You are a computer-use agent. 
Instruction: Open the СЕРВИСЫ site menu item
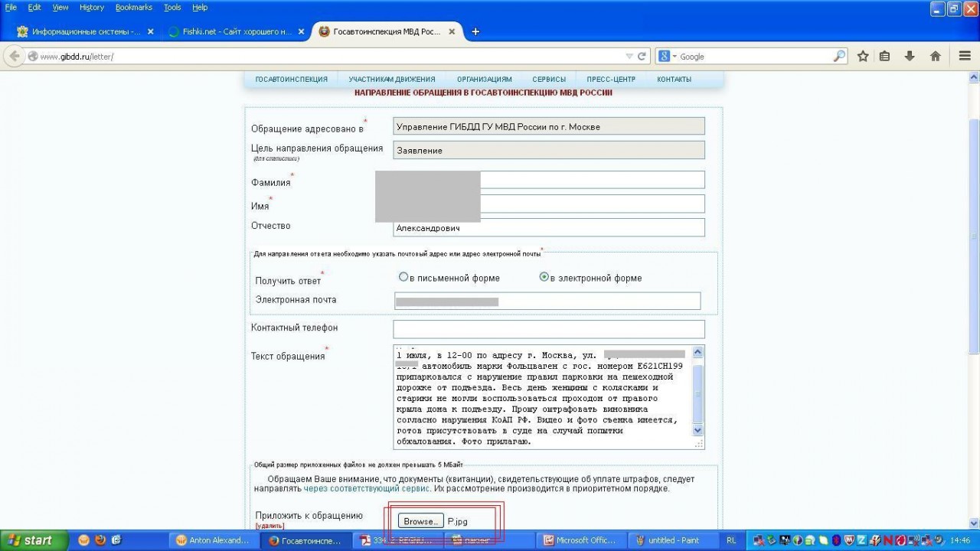click(549, 79)
